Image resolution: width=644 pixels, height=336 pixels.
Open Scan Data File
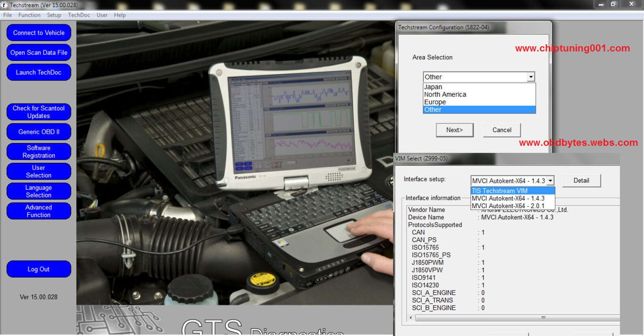click(x=39, y=52)
